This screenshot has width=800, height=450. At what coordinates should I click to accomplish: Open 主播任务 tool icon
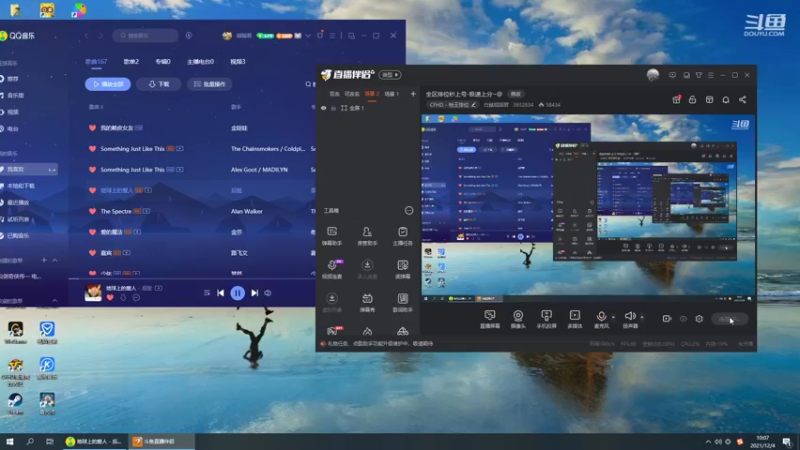click(x=403, y=236)
